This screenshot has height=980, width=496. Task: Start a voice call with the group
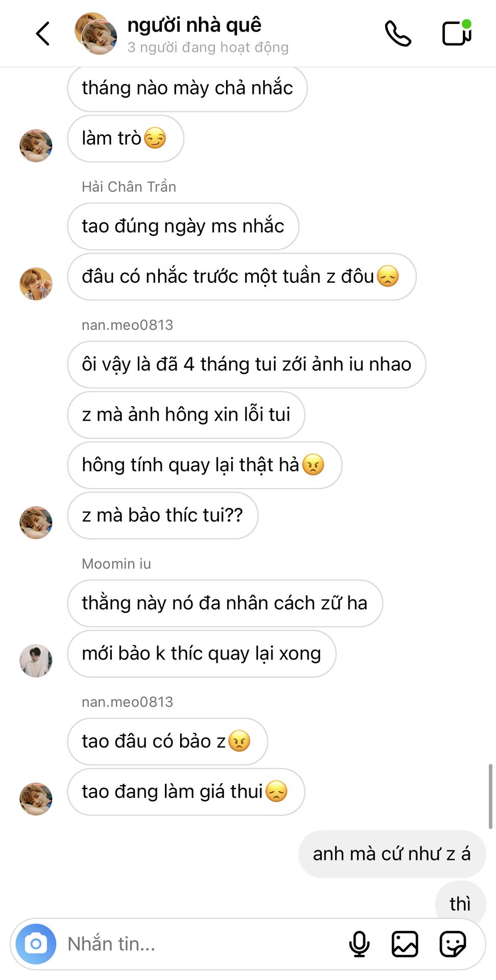(398, 34)
